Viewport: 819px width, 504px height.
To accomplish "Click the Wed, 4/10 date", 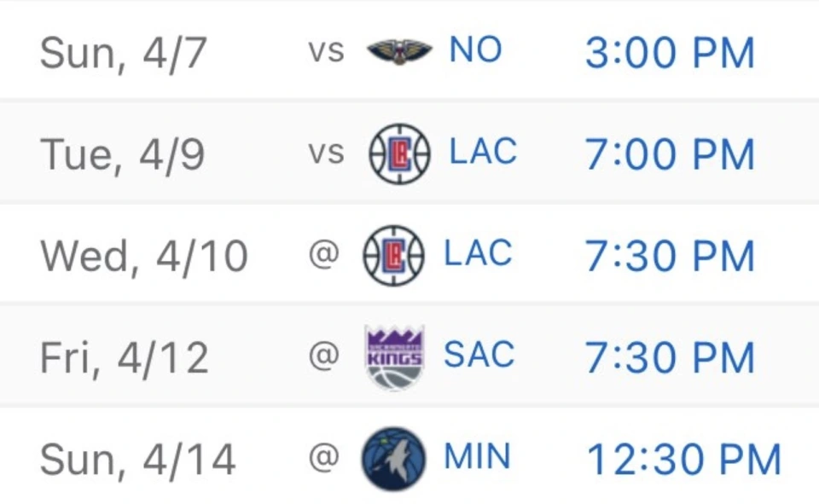I will point(143,257).
